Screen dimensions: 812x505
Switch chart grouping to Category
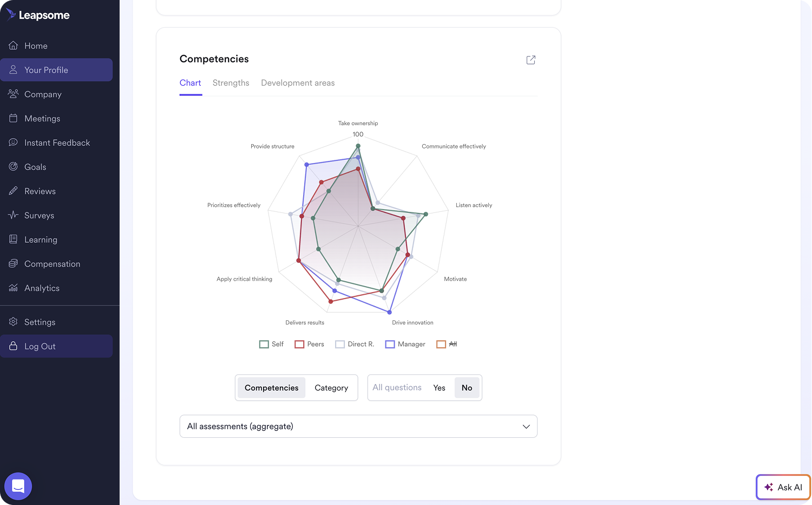tap(331, 387)
